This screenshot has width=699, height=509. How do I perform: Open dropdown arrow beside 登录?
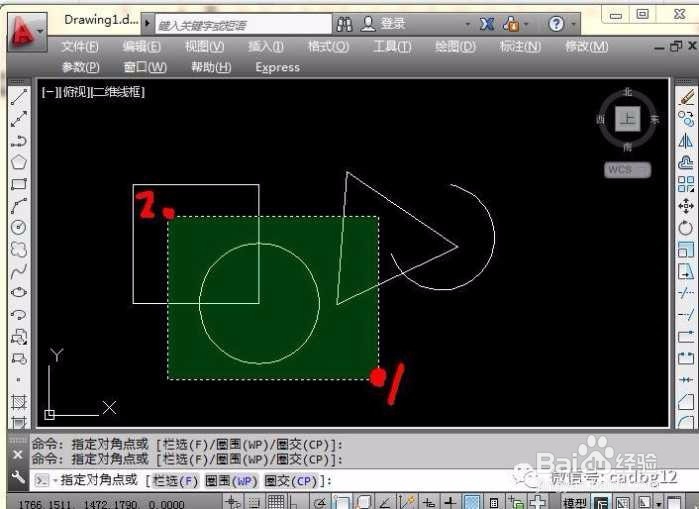pyautogui.click(x=468, y=24)
